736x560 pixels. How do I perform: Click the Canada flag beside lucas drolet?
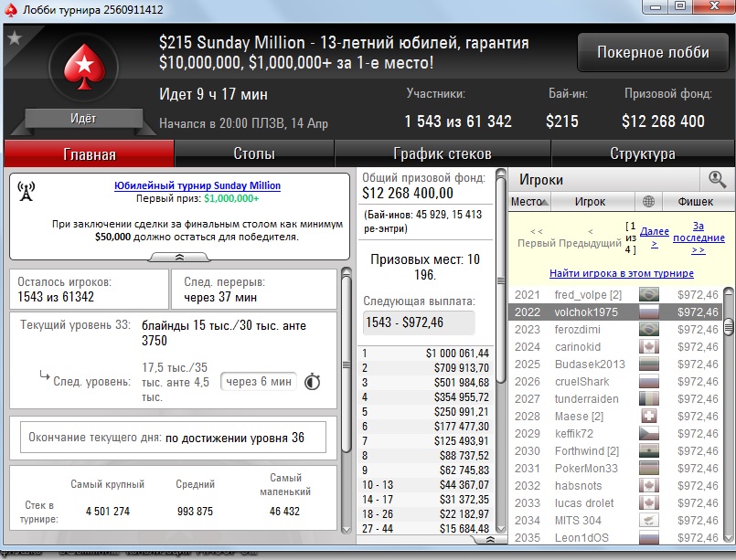pos(649,502)
